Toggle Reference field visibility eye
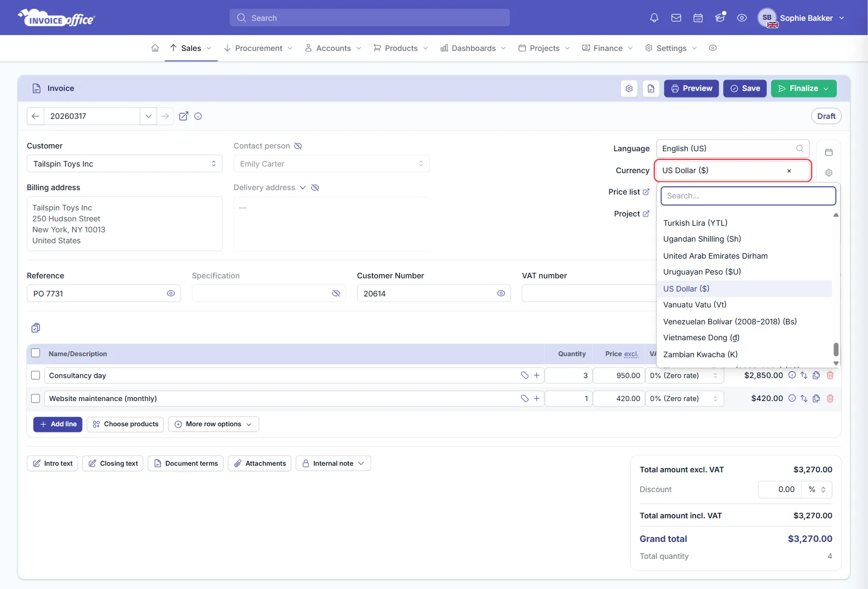Viewport: 868px width, 589px height. (x=171, y=294)
